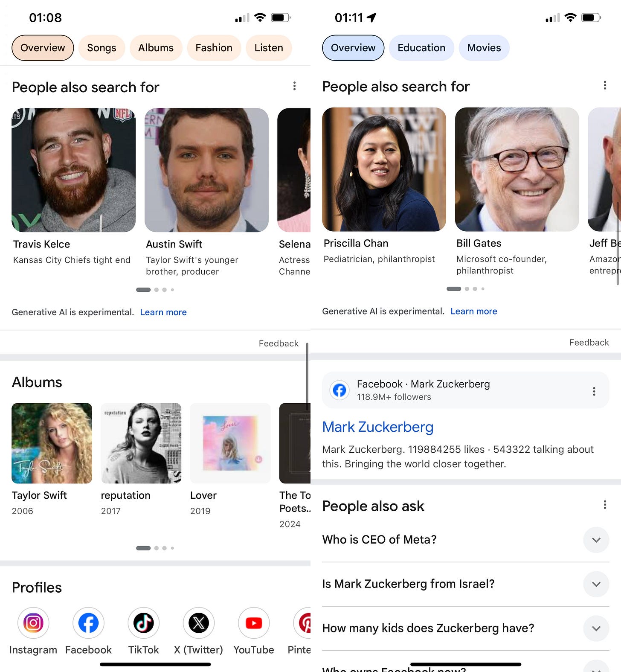Tap "Kansas City Chiefs tight end" text

(x=72, y=260)
